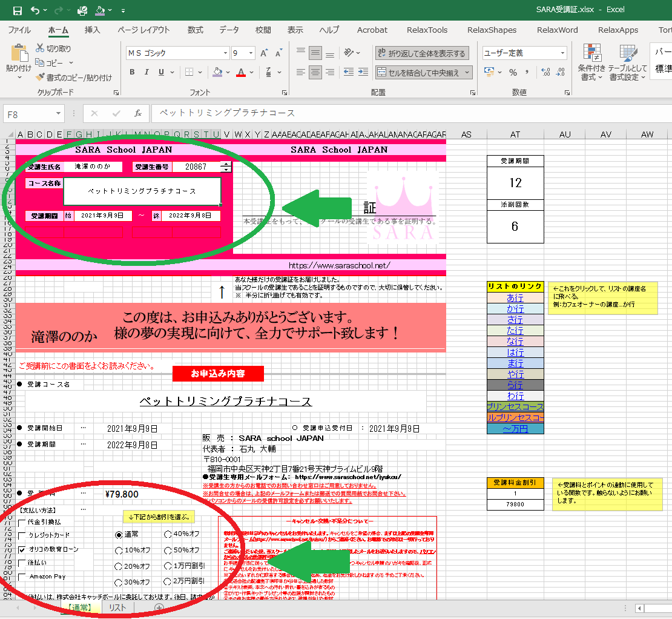The image size is (672, 619).
Task: Switch to the リスト sheet tab
Action: point(117,607)
